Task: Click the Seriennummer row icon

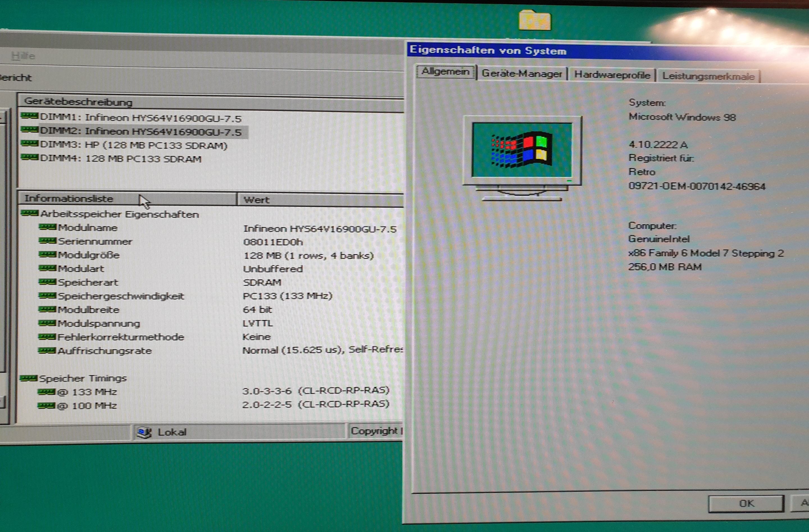Action: tap(47, 241)
